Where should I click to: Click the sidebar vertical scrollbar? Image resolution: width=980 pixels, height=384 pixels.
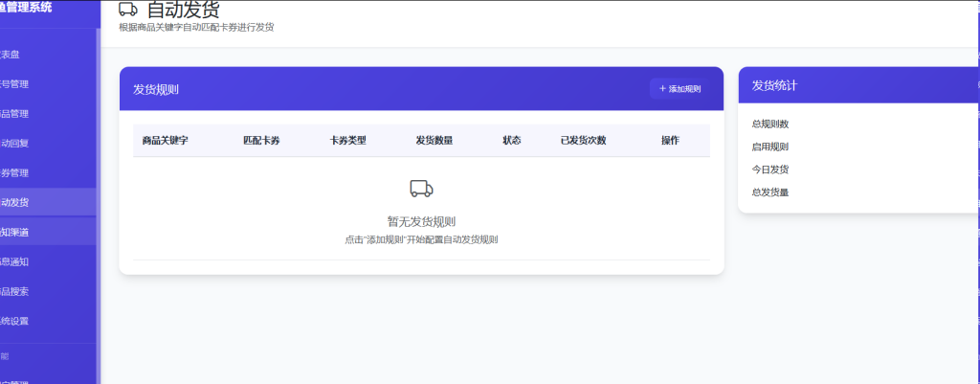[99, 206]
